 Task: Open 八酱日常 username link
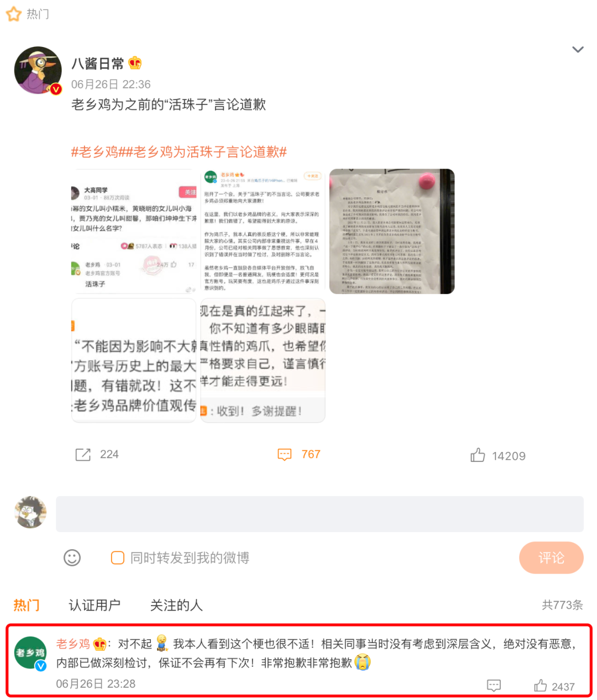pyautogui.click(x=98, y=64)
